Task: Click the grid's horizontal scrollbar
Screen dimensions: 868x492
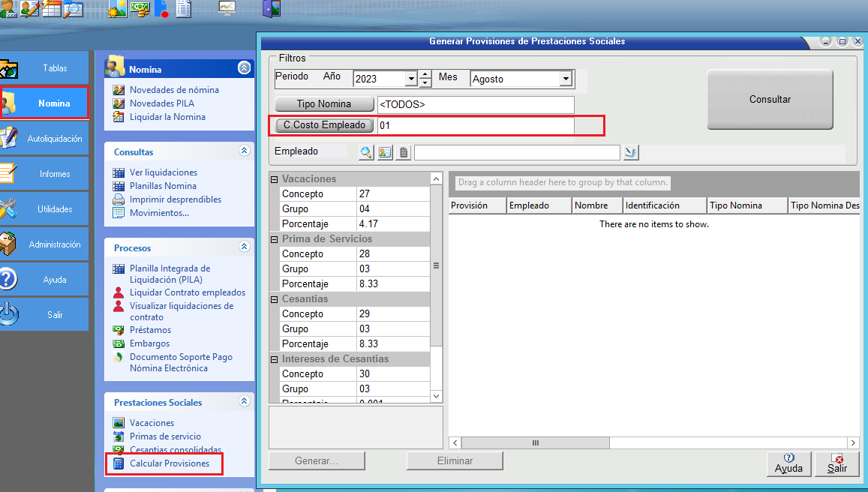Action: [536, 443]
